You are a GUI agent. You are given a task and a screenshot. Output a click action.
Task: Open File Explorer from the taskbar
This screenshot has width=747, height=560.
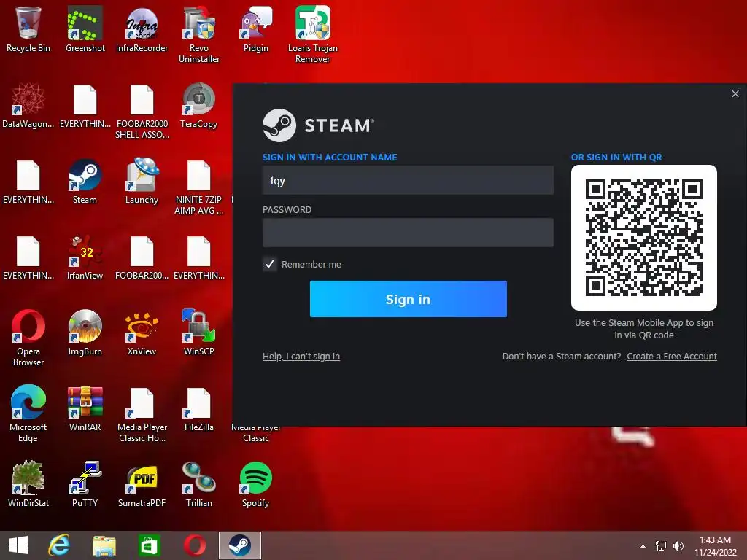[104, 545]
